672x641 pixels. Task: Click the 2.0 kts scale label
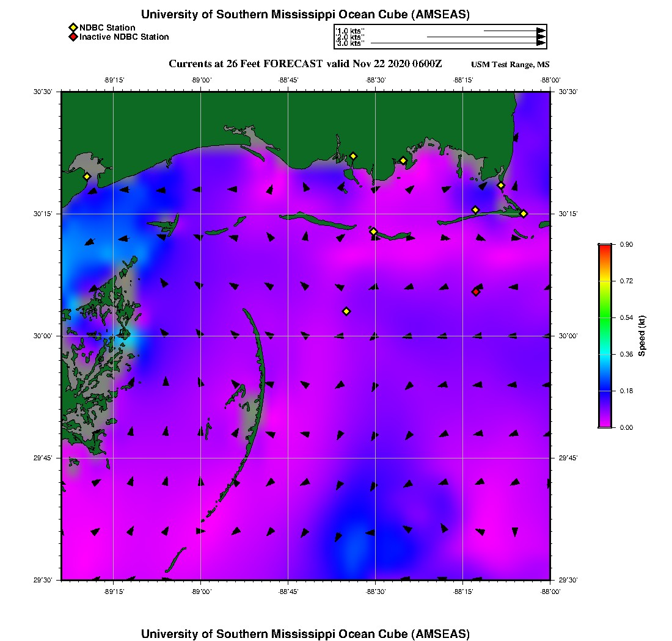350,37
